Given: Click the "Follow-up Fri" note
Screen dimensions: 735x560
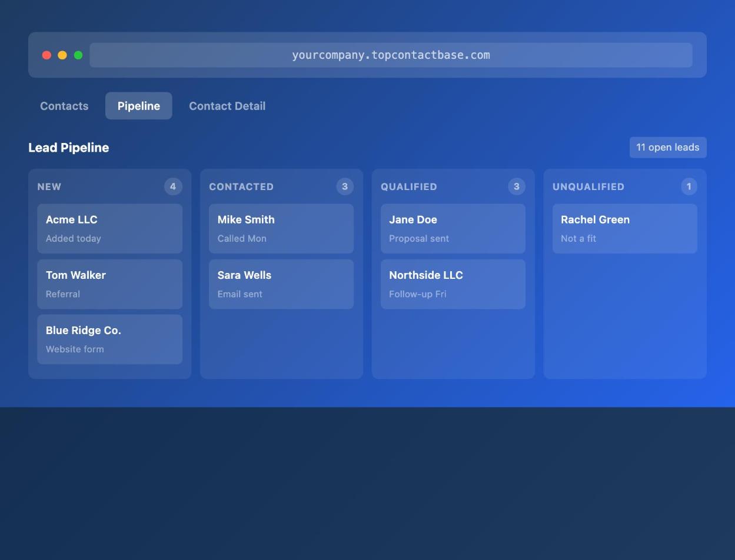Looking at the screenshot, I should coord(418,294).
